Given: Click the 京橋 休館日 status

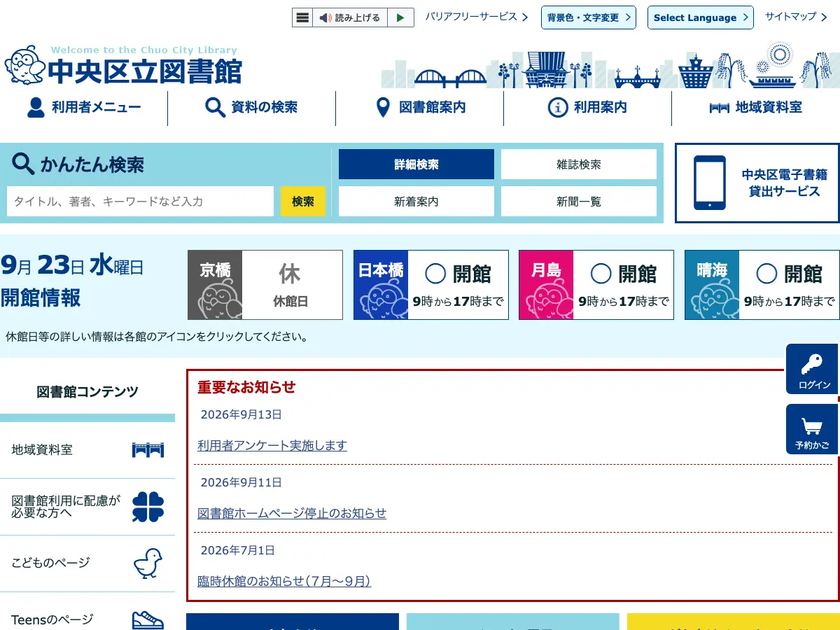Looking at the screenshot, I should coord(292,285).
